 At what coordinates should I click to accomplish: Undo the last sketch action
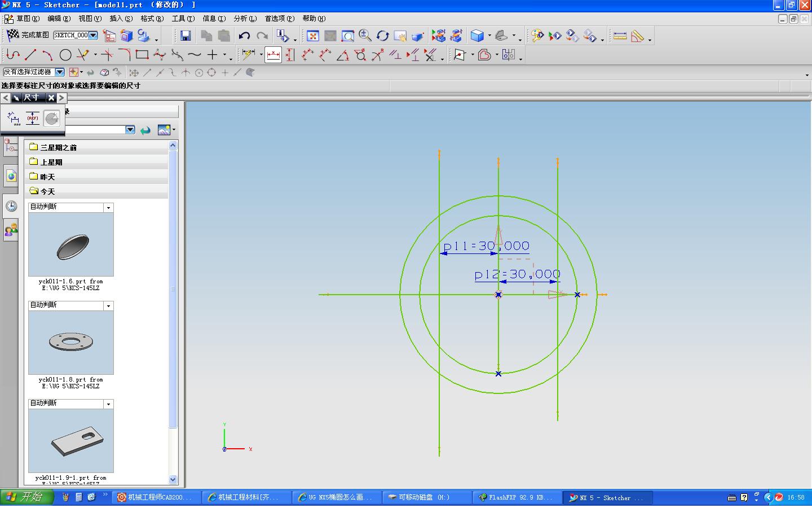244,36
